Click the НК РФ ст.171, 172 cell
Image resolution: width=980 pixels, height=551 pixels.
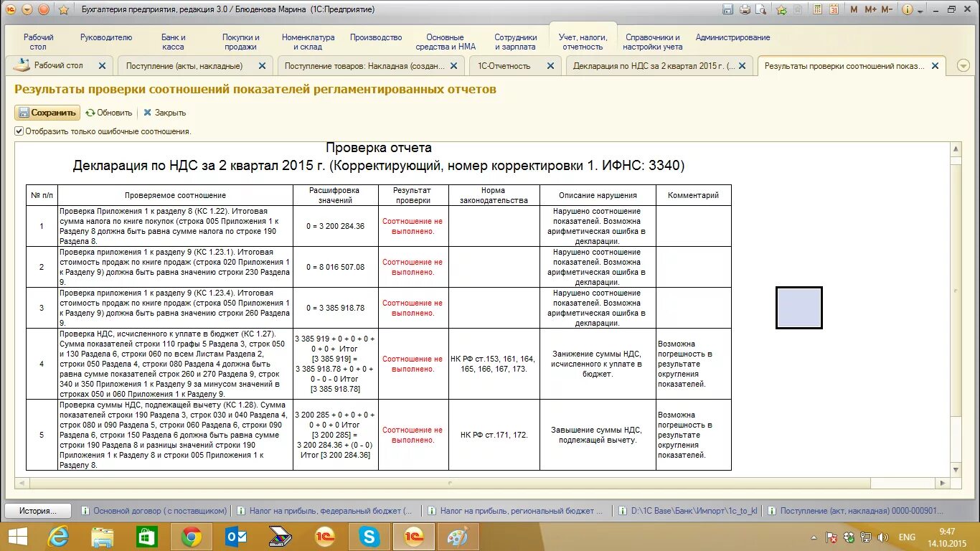point(494,435)
